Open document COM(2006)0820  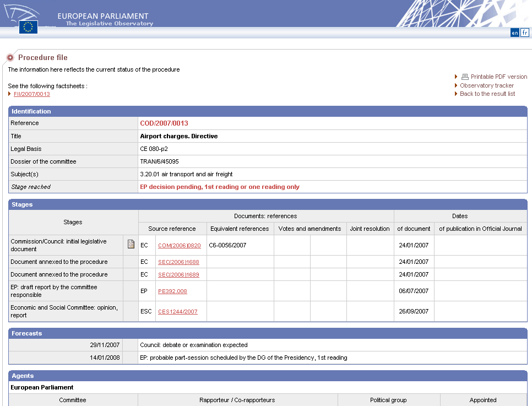[x=179, y=246]
